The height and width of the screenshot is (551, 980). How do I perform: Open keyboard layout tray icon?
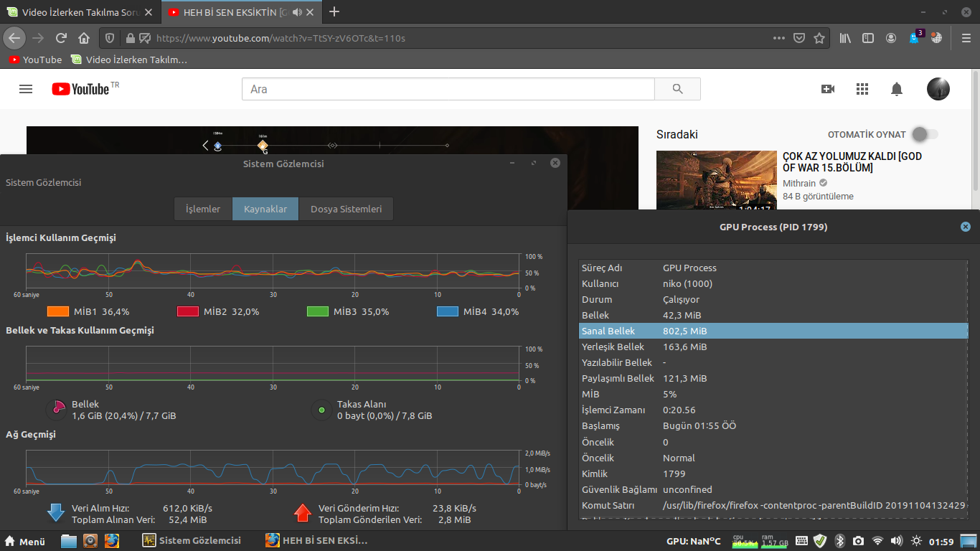801,540
